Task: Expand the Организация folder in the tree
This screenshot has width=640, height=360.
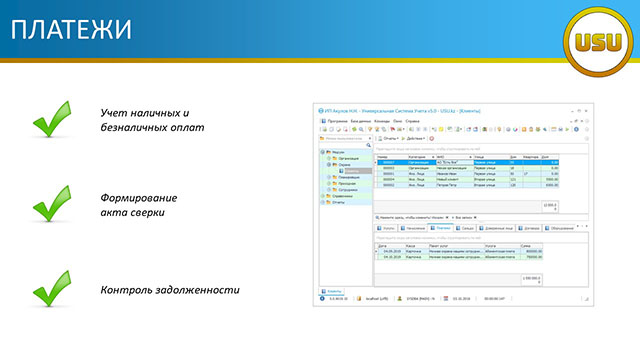Action: pyautogui.click(x=329, y=158)
